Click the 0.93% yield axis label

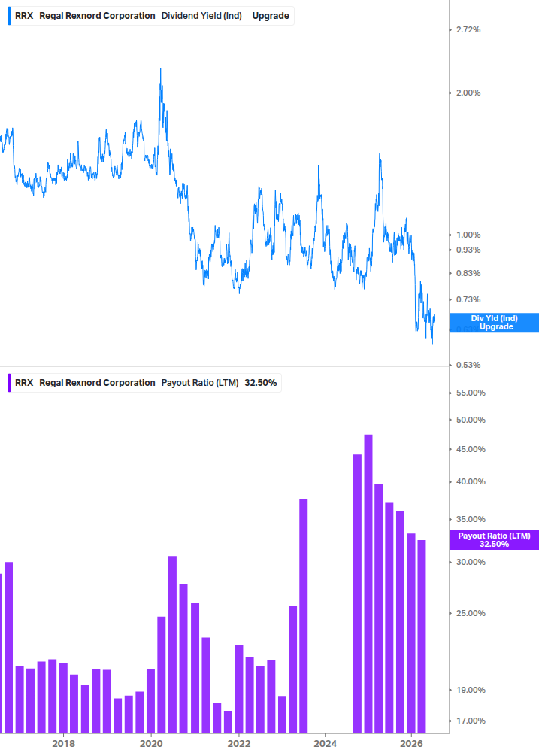click(x=468, y=250)
